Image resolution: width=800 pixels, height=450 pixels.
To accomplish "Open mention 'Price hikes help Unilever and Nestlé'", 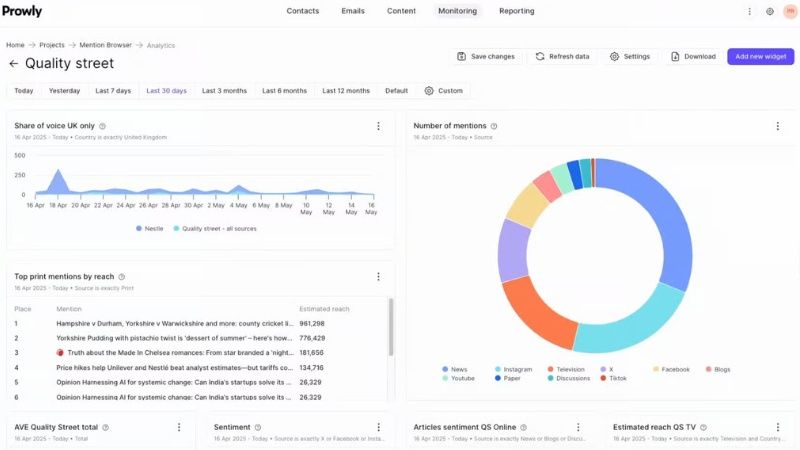I will click(174, 368).
